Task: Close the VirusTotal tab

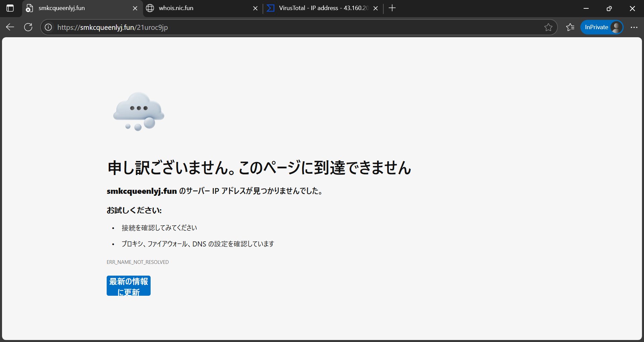Action: tap(376, 8)
